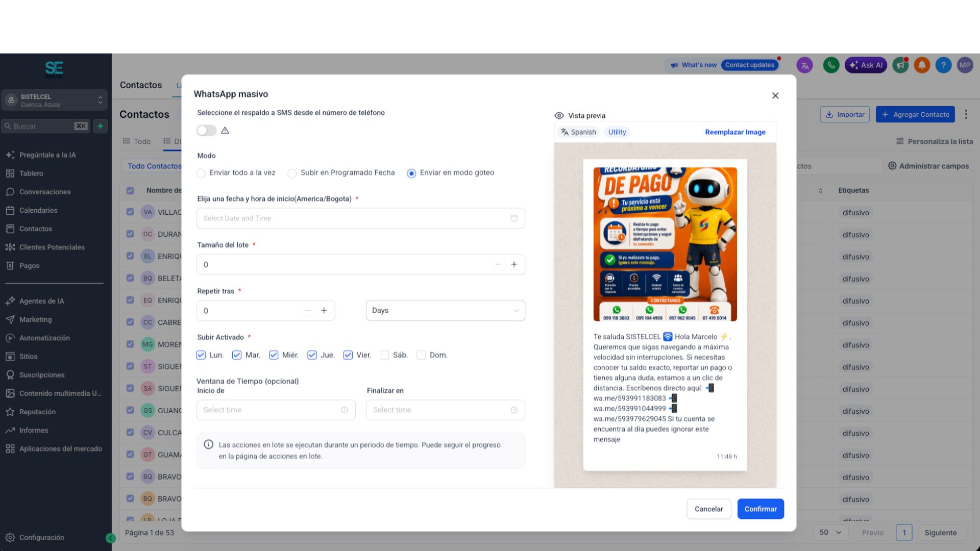Check the Dom. day checkbox

pyautogui.click(x=421, y=355)
